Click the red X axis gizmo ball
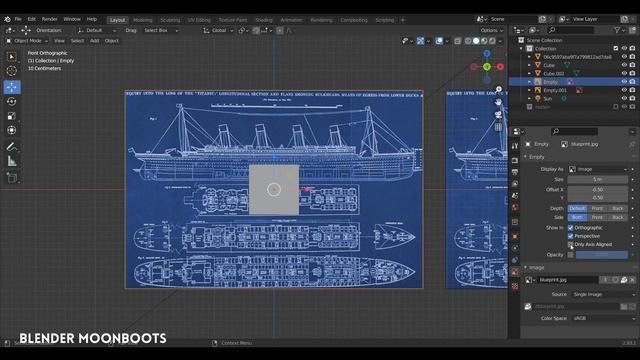This screenshot has width=640, height=360. click(500, 67)
